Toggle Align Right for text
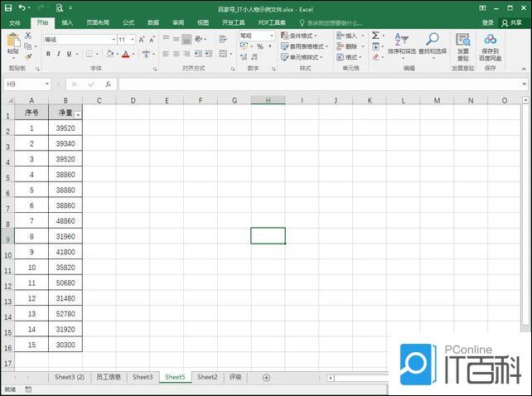This screenshot has height=396, width=532. [186, 54]
